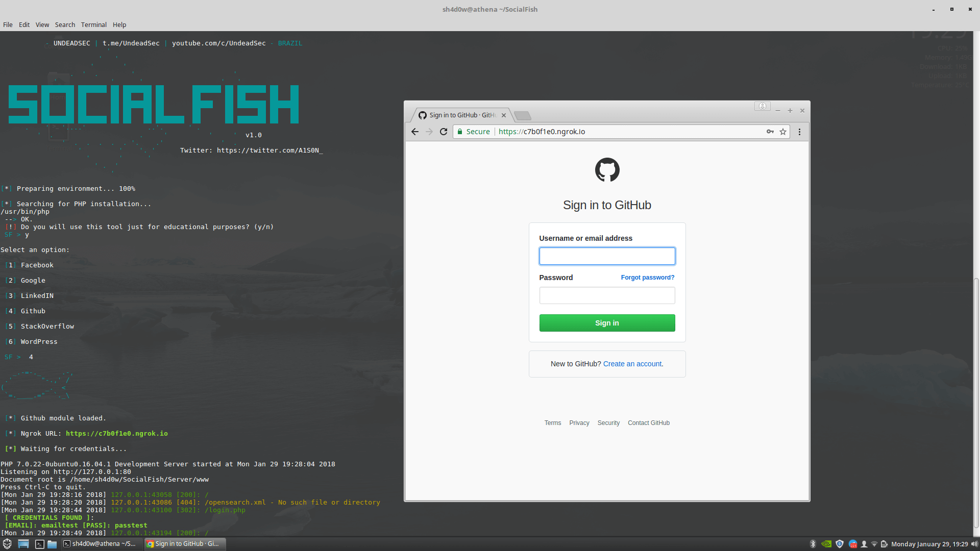The width and height of the screenshot is (980, 551).
Task: Open the Forgot password link
Action: click(647, 278)
